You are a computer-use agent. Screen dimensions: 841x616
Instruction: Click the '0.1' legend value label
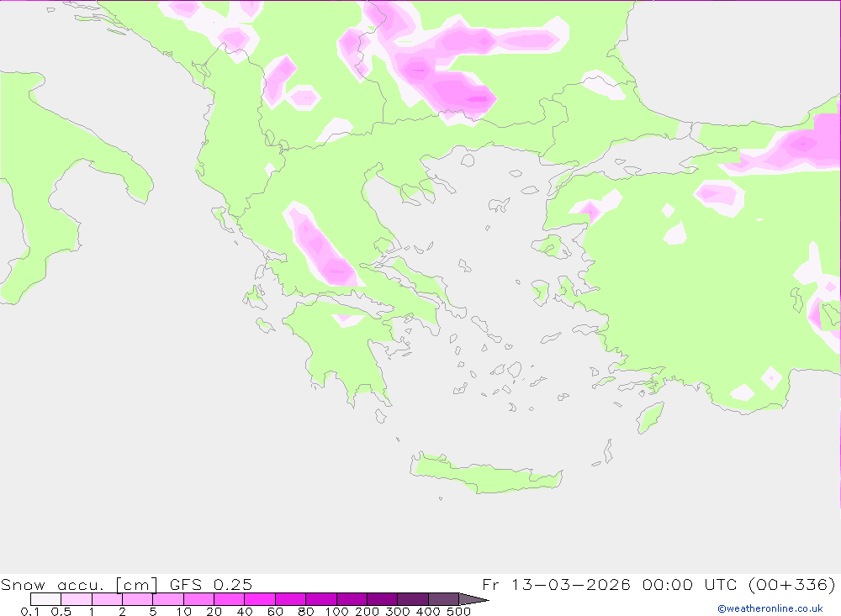(x=29, y=611)
